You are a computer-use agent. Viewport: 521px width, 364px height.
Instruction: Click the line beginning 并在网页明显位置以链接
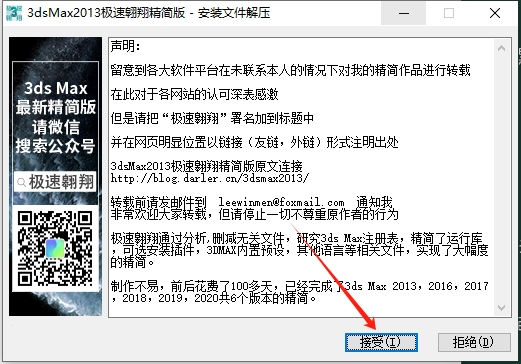point(254,142)
